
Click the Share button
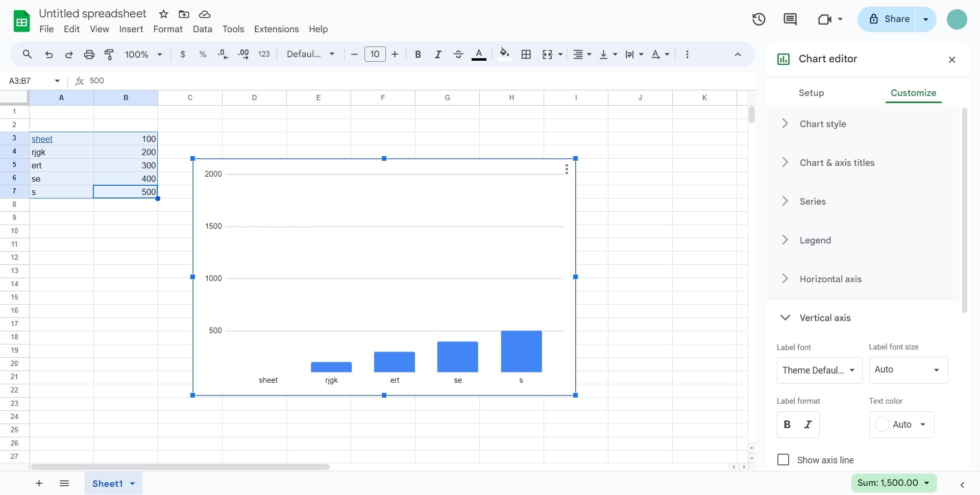[x=887, y=19]
